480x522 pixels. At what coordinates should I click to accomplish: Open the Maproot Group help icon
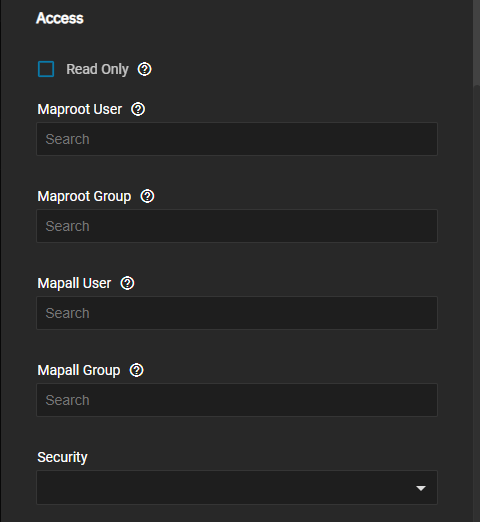click(147, 196)
